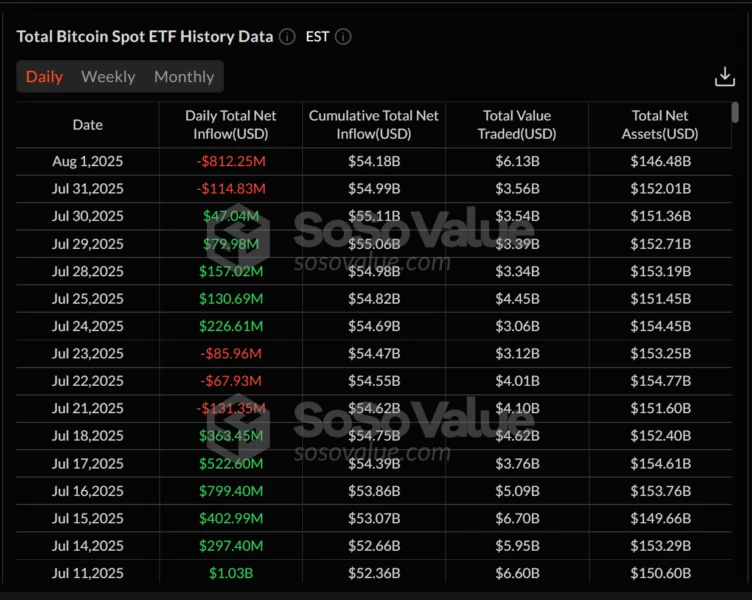Click the Jul 21,2025 date cell
Image resolution: width=752 pixels, height=600 pixels.
[87, 408]
